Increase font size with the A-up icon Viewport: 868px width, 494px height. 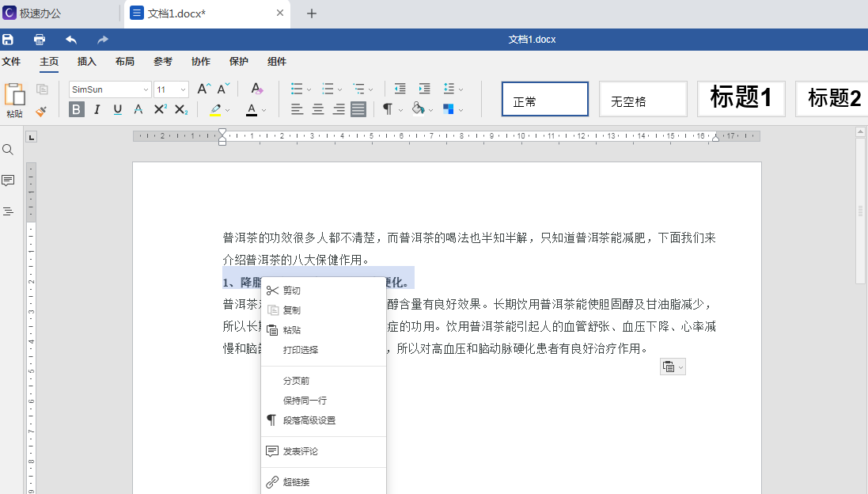(203, 89)
